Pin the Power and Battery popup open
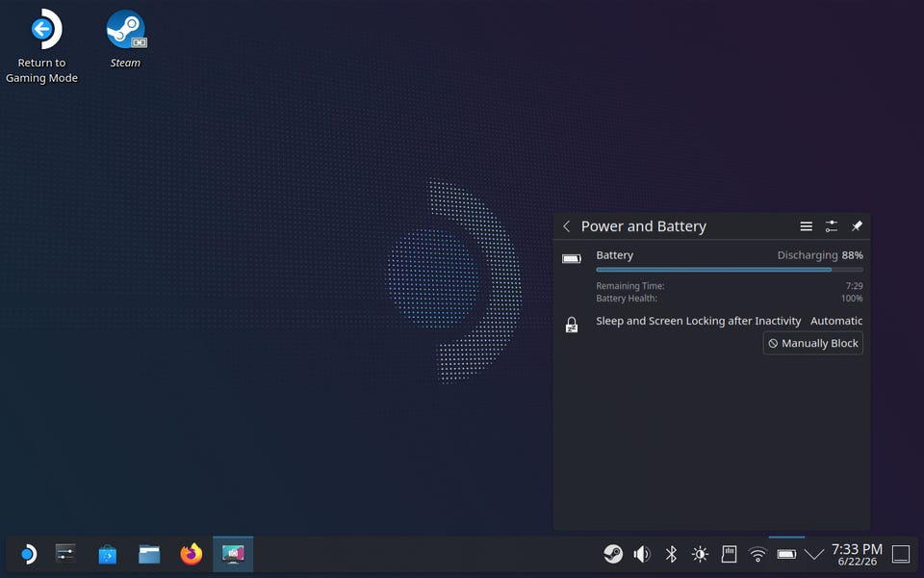 pyautogui.click(x=857, y=226)
